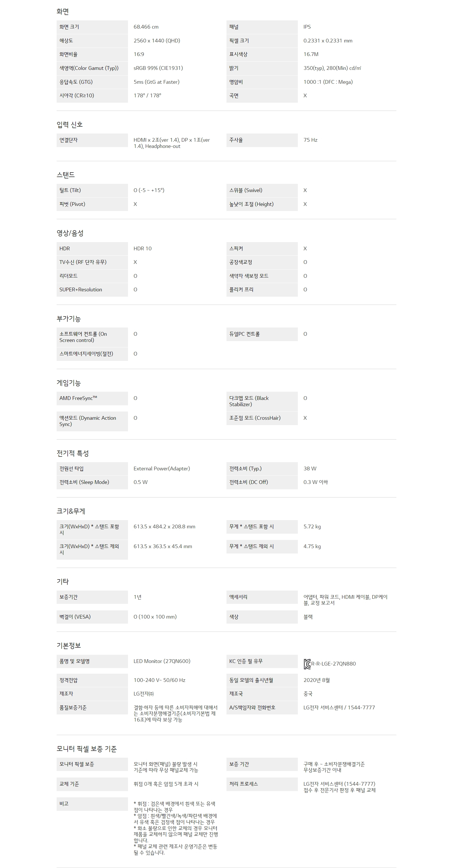The width and height of the screenshot is (453, 868).
Task: Select the connection ports value starting 'HDMI x 2조'
Action: click(172, 143)
